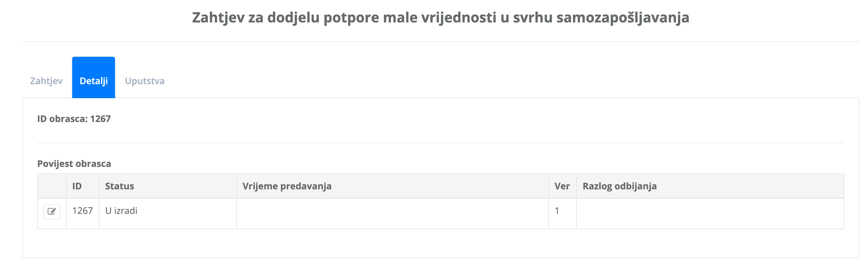Click the empty Razlog odbijanja cell
The width and height of the screenshot is (868, 263).
[710, 214]
